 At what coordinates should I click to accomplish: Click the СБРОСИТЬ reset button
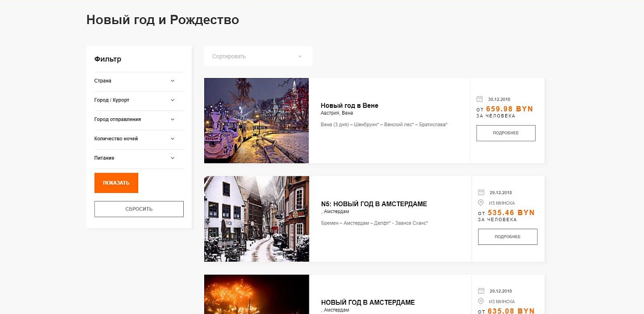139,209
